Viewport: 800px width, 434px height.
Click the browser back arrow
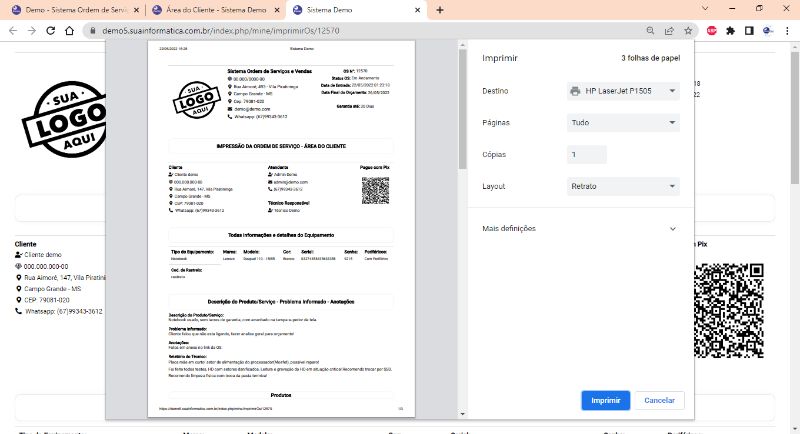coord(12,31)
